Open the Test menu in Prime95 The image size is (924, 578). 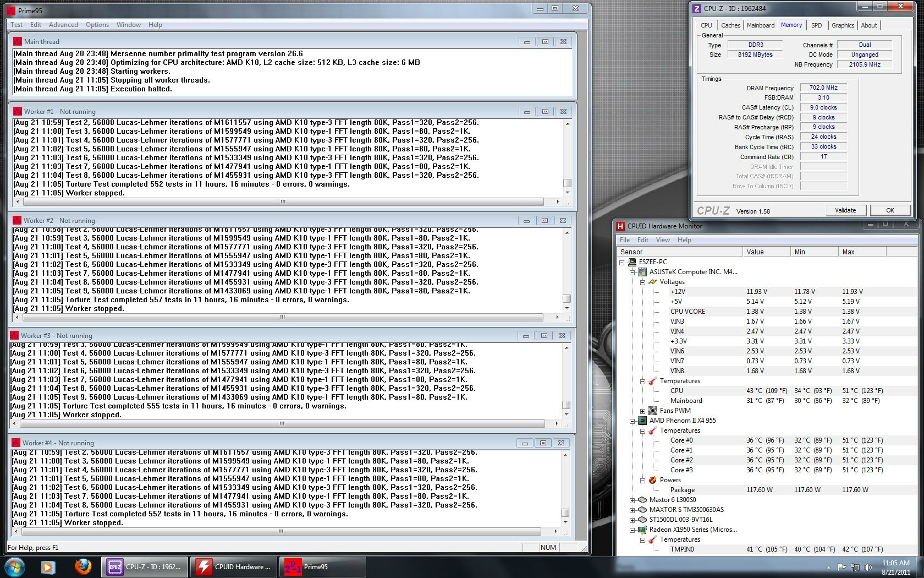tap(16, 25)
